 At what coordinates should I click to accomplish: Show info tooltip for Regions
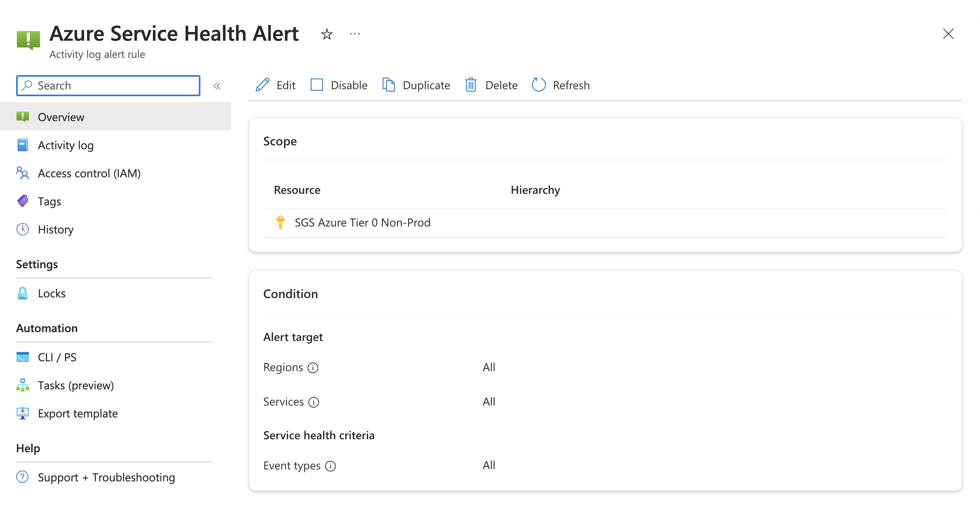313,368
